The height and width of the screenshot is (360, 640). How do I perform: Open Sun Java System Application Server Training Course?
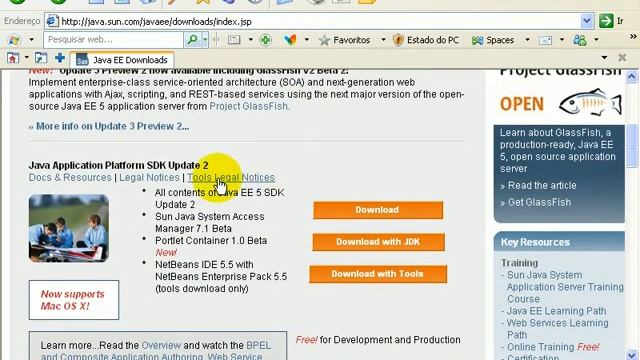pyautogui.click(x=565, y=287)
